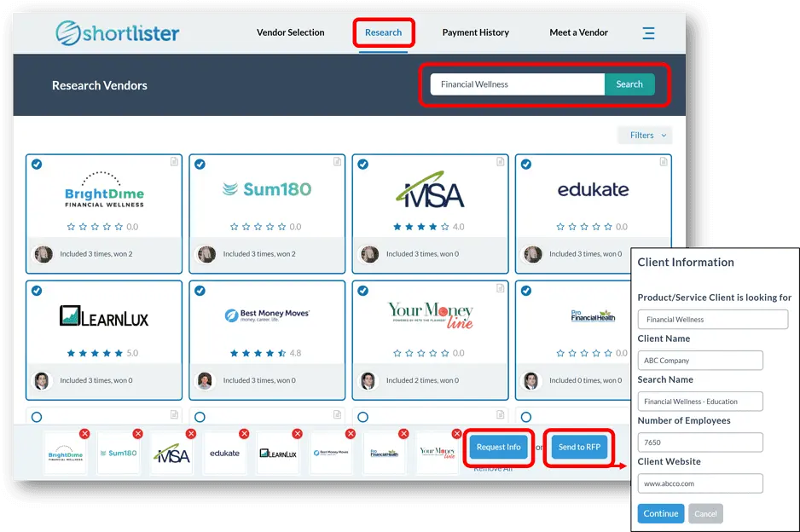The height and width of the screenshot is (532, 800).
Task: Click the Search Name field
Action: point(700,402)
